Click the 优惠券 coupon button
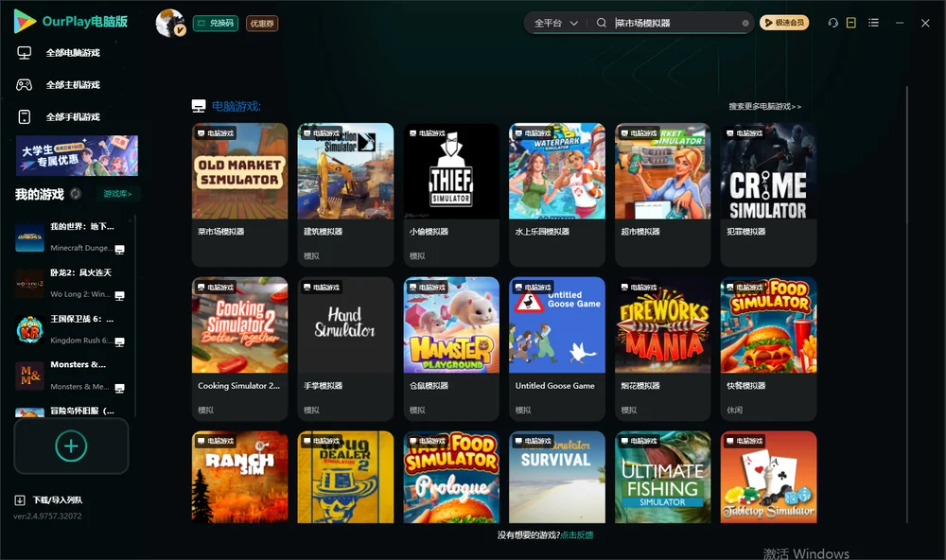Image resolution: width=946 pixels, height=560 pixels. (262, 24)
